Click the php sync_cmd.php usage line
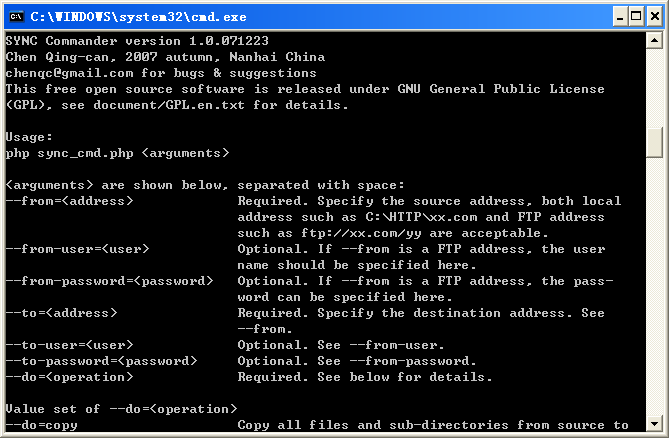This screenshot has width=669, height=438. click(117, 153)
